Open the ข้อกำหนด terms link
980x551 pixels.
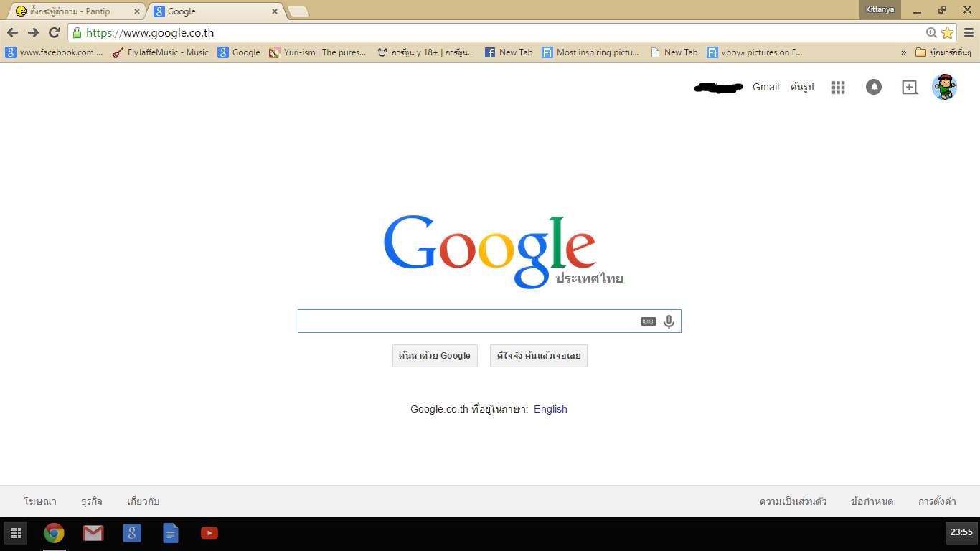point(872,501)
